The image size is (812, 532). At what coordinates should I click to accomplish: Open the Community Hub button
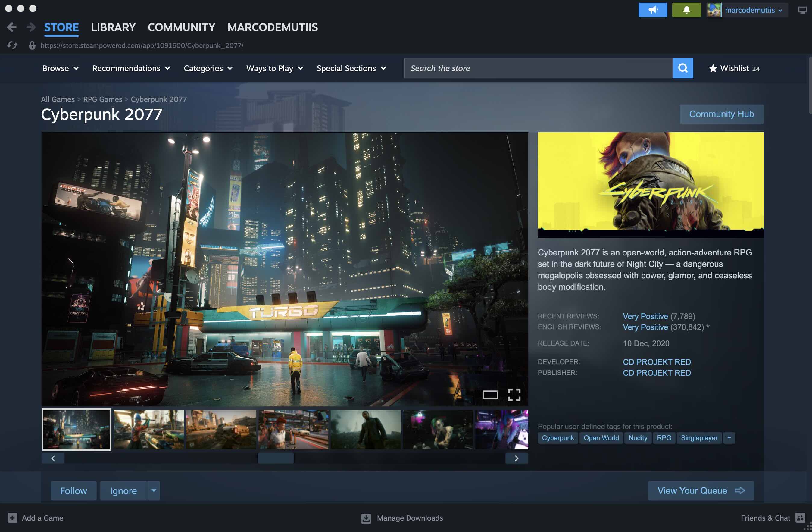(x=721, y=114)
